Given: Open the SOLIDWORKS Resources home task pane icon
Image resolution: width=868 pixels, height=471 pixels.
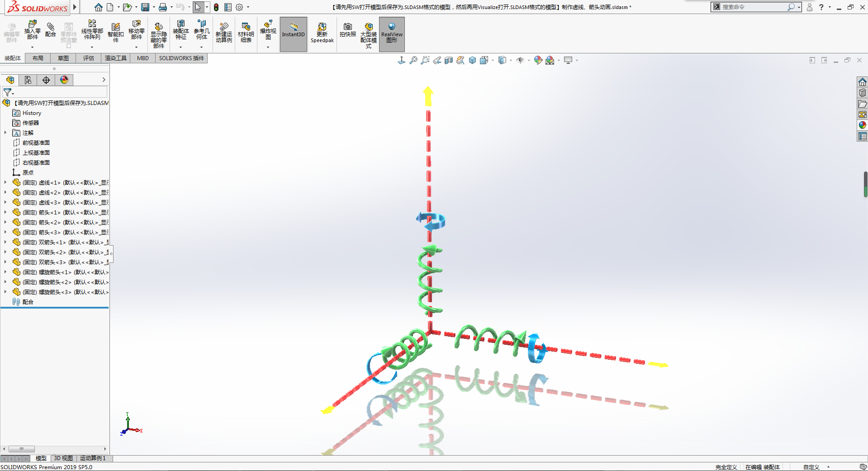Looking at the screenshot, I should tap(863, 82).
